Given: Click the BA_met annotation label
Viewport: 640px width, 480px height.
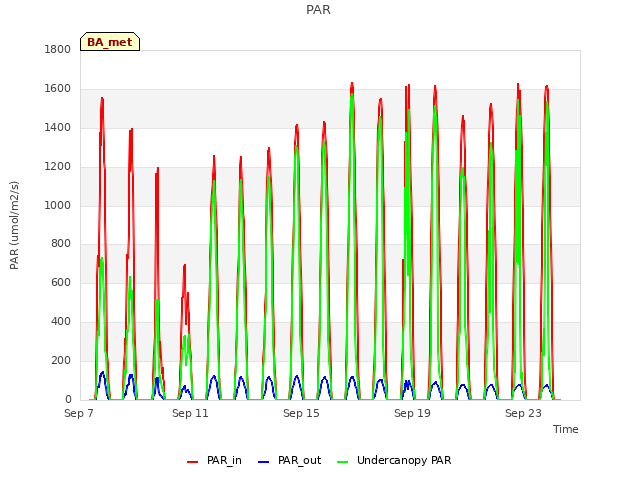Looking at the screenshot, I should [x=110, y=42].
